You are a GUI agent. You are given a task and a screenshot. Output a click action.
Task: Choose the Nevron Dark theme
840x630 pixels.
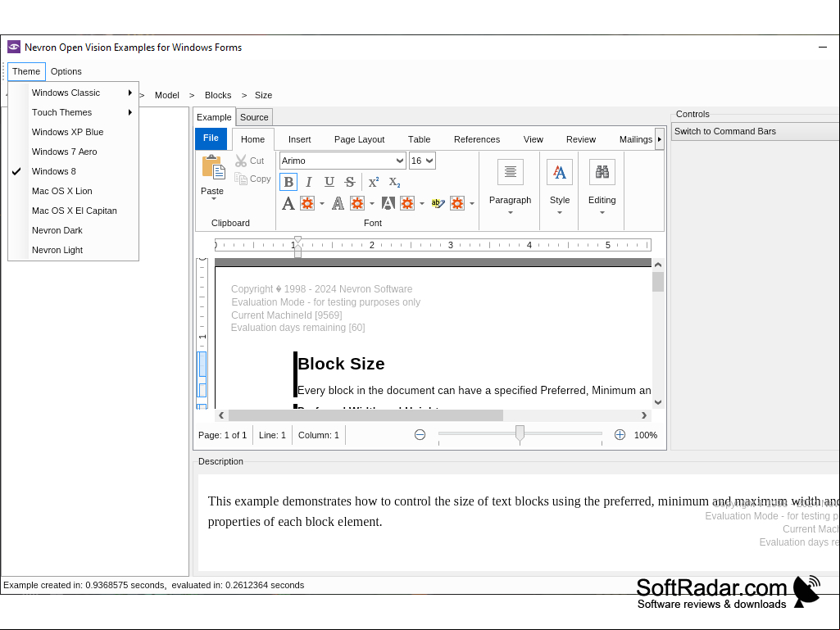(74, 230)
